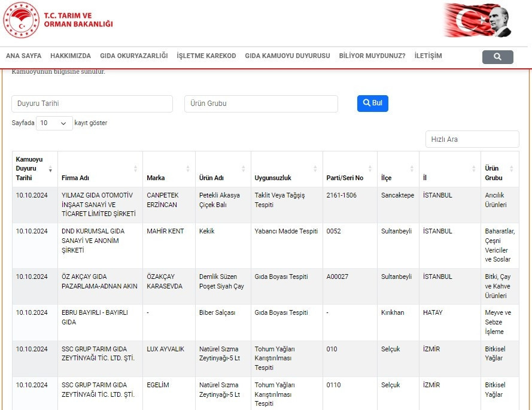Screen dimensions: 532x410
Task: Select the YILMAZ GIDA OTOMOTİV firm cell
Action: coord(100,205)
